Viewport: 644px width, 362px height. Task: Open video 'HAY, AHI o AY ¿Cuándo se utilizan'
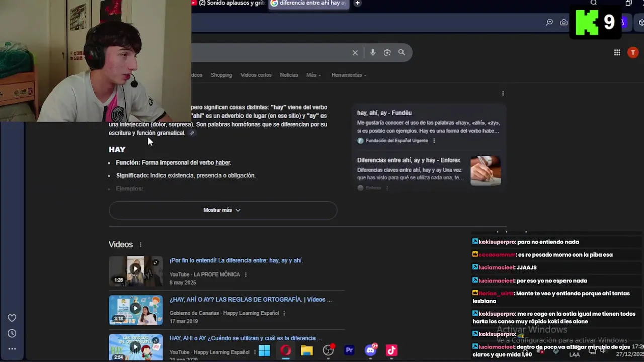(x=246, y=338)
